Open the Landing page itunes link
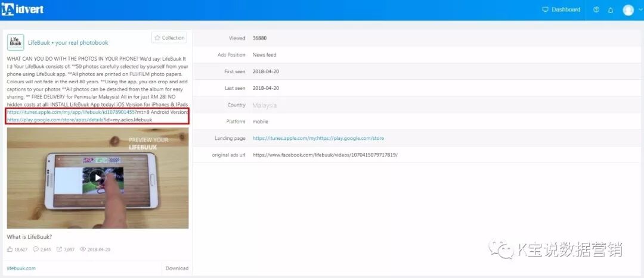Image resolution: width=644 pixels, height=278 pixels. pos(318,138)
